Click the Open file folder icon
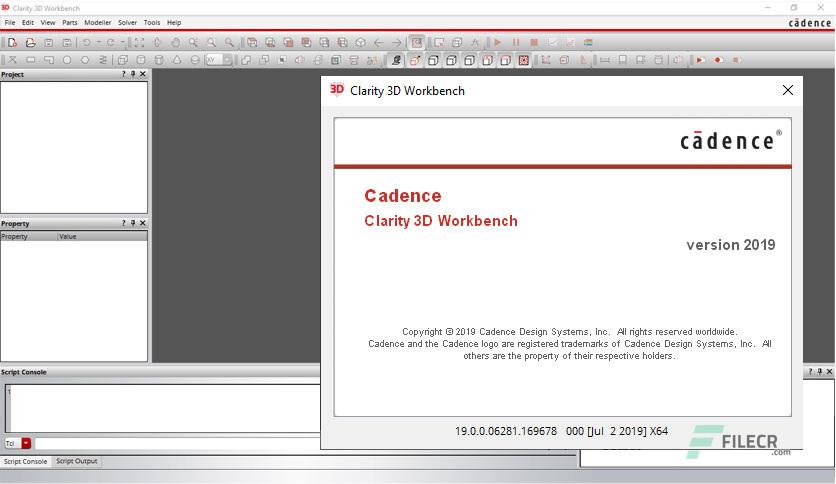Screen dimensions: 836x484 (30, 43)
